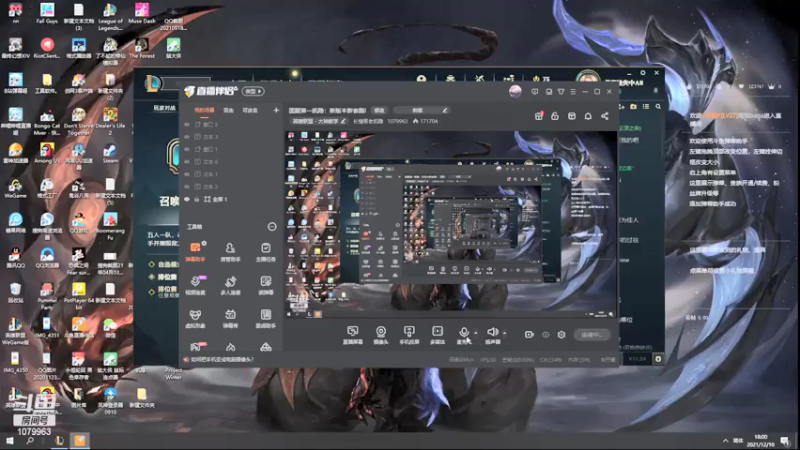Open the virtual avatar tool (bear face icon)
The height and width of the screenshot is (450, 800).
195,318
